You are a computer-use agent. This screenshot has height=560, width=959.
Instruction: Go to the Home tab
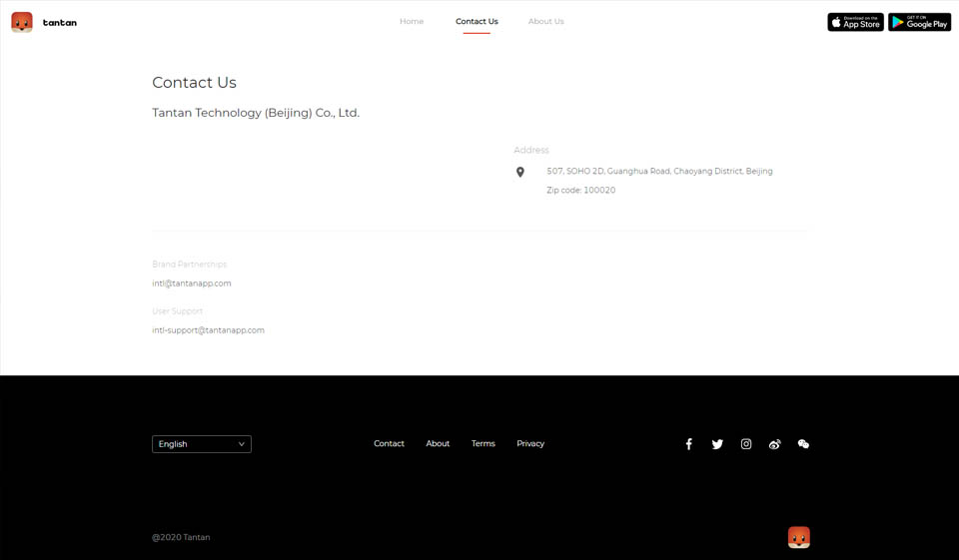tap(412, 21)
